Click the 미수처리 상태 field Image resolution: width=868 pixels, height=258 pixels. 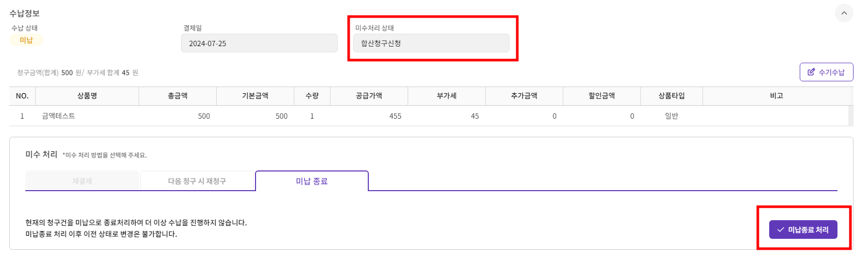click(x=431, y=44)
